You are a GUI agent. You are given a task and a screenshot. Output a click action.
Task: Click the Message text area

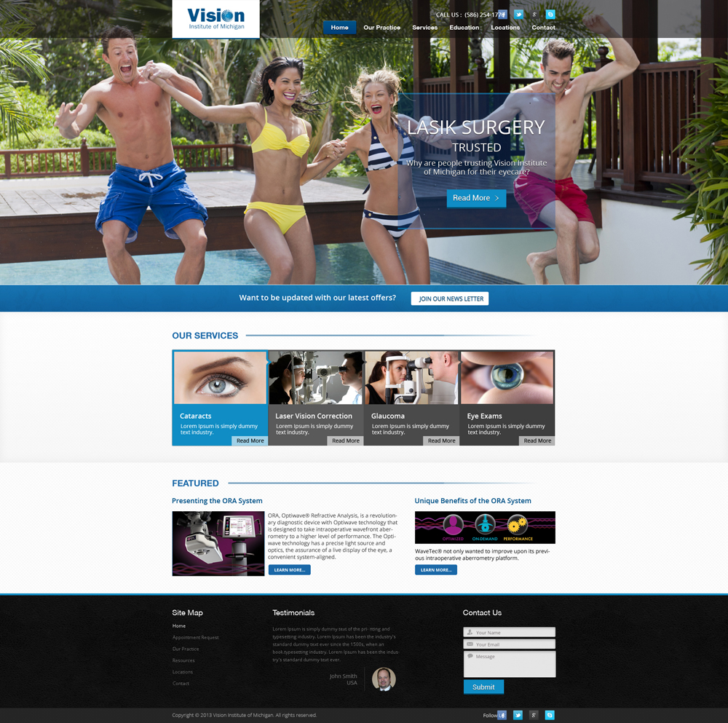[x=510, y=664]
